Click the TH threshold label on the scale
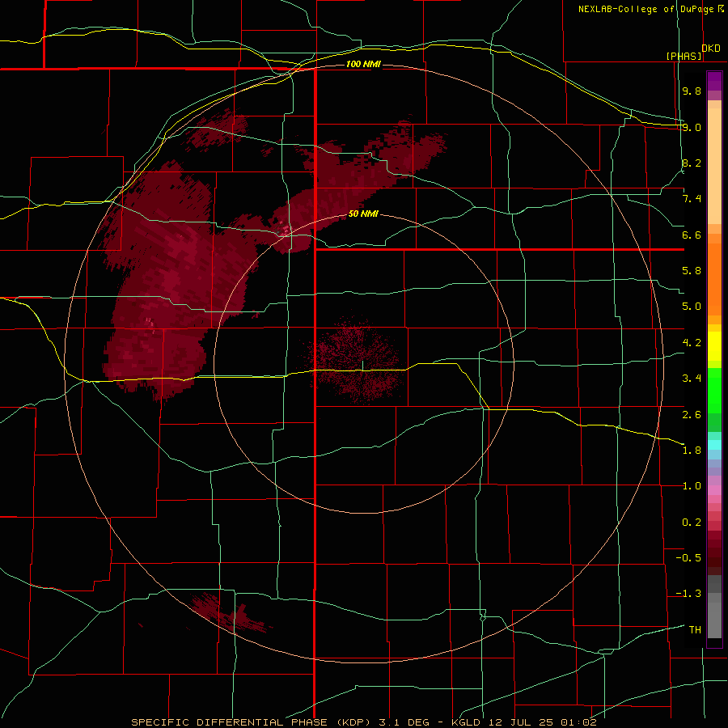Viewport: 728px width, 728px height. [x=695, y=630]
